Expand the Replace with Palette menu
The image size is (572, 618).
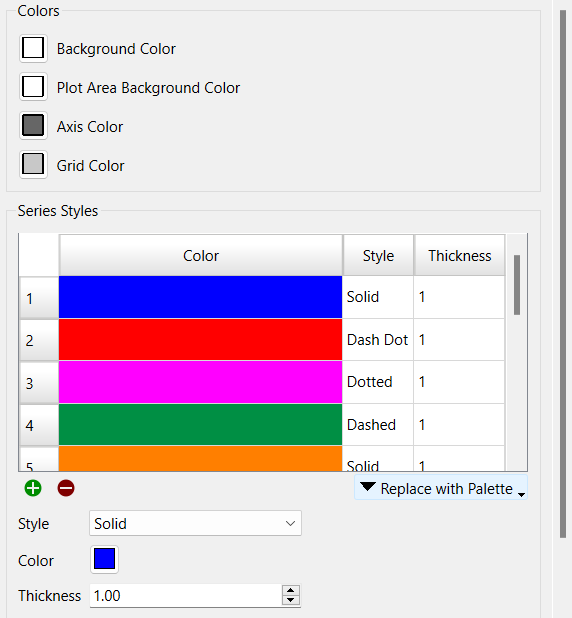point(441,488)
